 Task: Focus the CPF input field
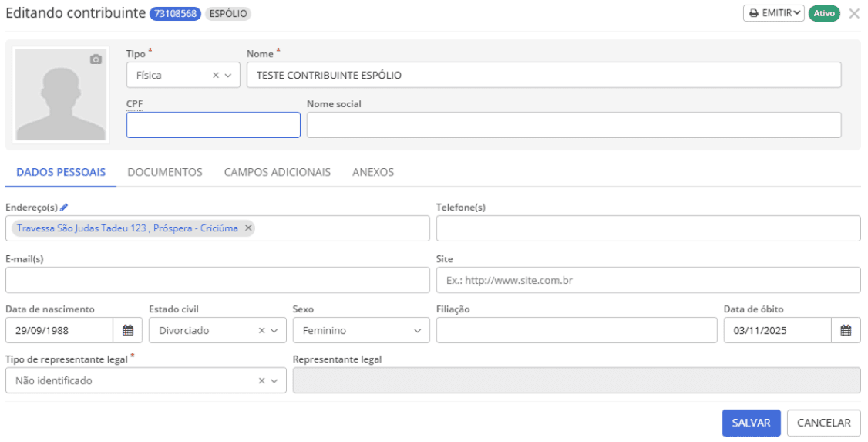click(x=213, y=125)
